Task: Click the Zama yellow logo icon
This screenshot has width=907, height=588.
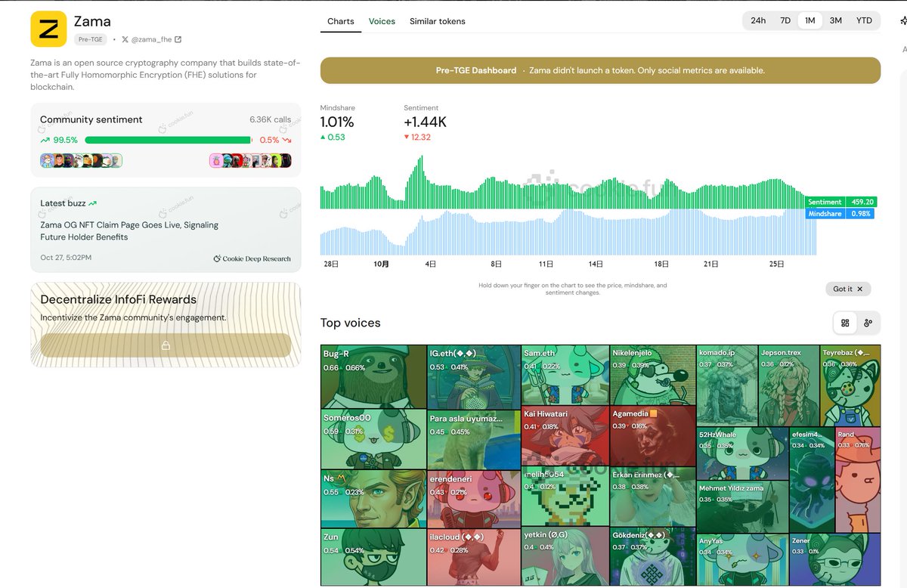Action: 48,29
